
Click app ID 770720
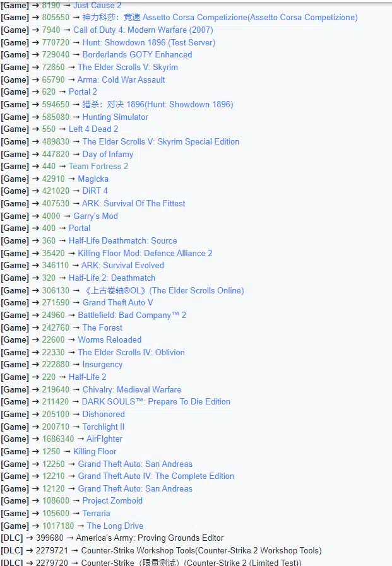(x=56, y=43)
